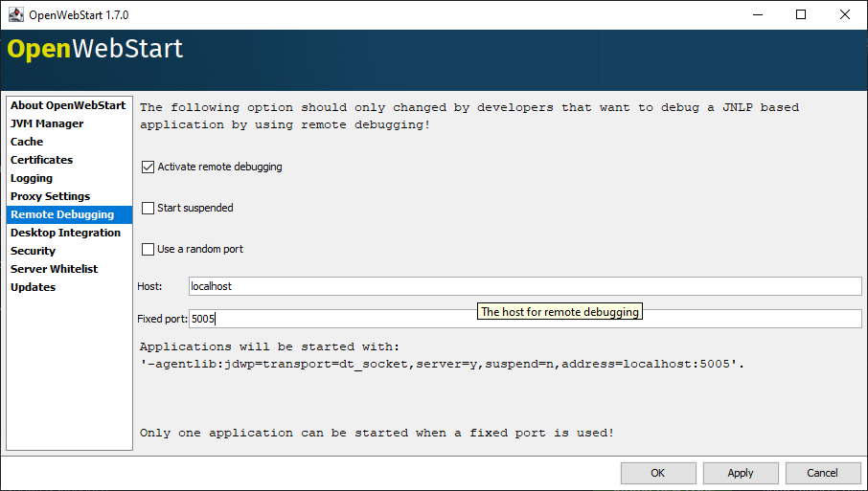Open the About OpenWebStart section
The image size is (868, 491).
tap(68, 105)
